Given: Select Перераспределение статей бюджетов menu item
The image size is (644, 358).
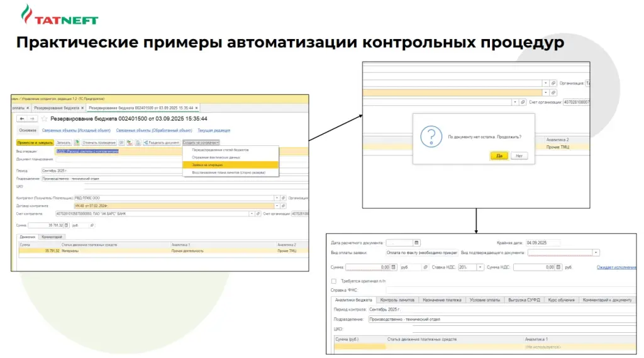Looking at the screenshot, I should [230, 150].
